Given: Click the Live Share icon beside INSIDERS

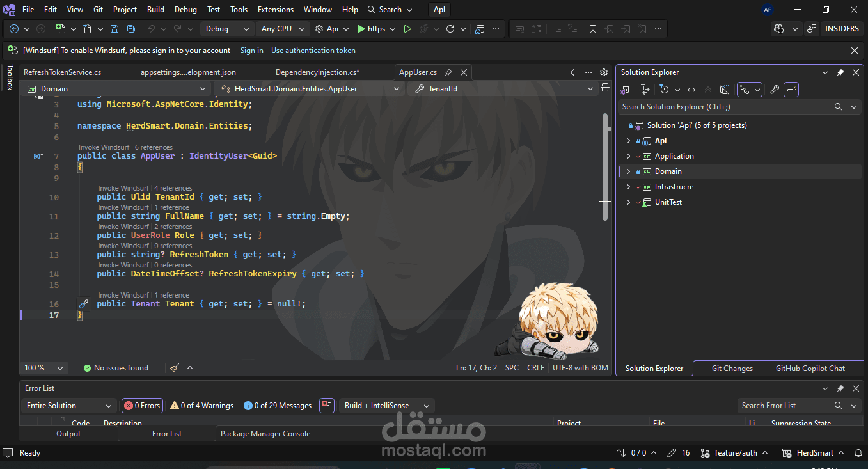Looking at the screenshot, I should [811, 29].
